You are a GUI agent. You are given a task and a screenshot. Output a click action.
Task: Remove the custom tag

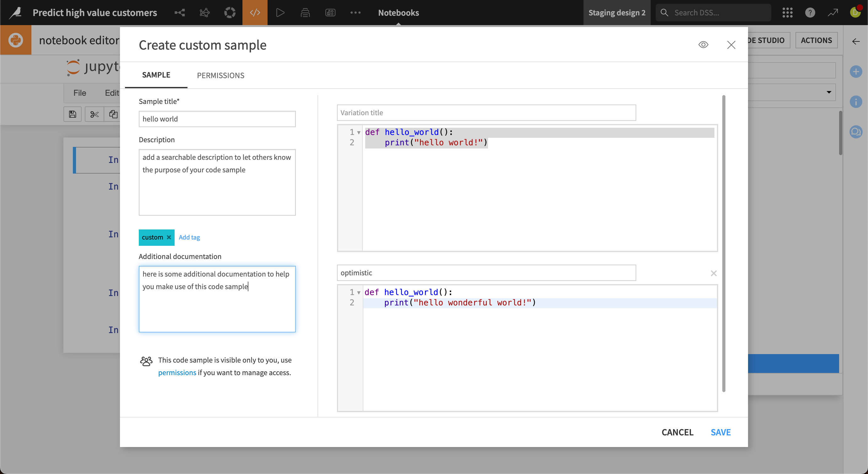(x=169, y=237)
